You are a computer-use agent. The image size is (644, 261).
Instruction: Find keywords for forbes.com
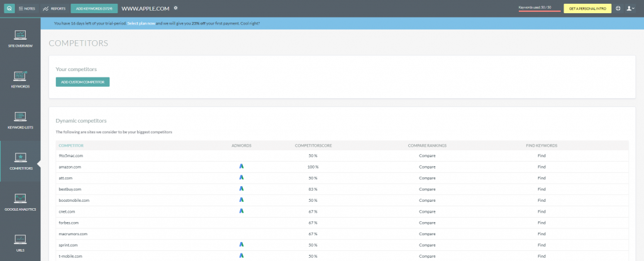pyautogui.click(x=541, y=223)
